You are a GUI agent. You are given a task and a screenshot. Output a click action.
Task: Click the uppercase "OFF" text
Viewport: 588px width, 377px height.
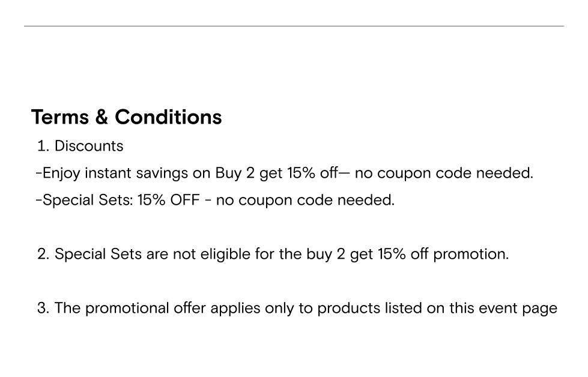(184, 200)
